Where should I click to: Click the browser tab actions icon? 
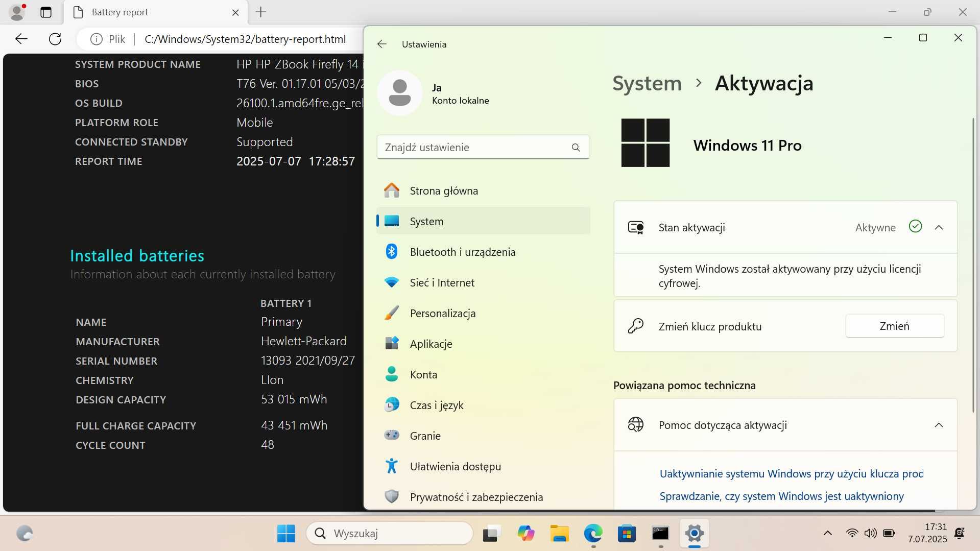tap(46, 12)
